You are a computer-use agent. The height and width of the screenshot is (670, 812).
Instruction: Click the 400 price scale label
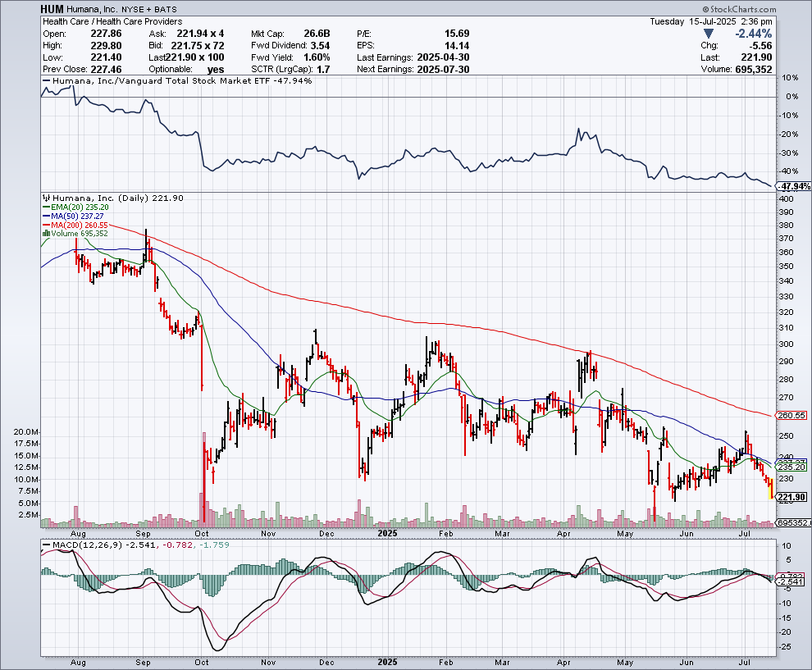click(x=786, y=198)
